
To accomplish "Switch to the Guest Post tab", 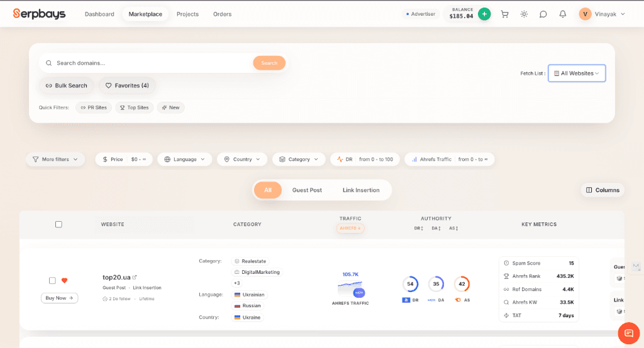I will click(307, 190).
